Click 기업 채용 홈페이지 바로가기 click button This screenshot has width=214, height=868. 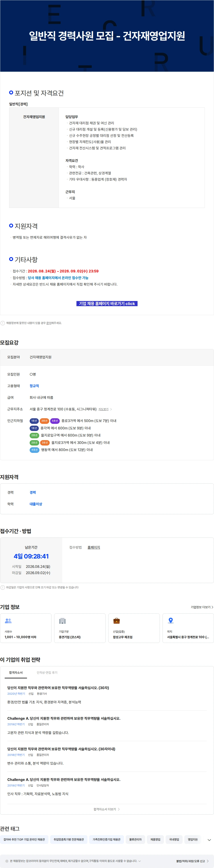tap(107, 303)
